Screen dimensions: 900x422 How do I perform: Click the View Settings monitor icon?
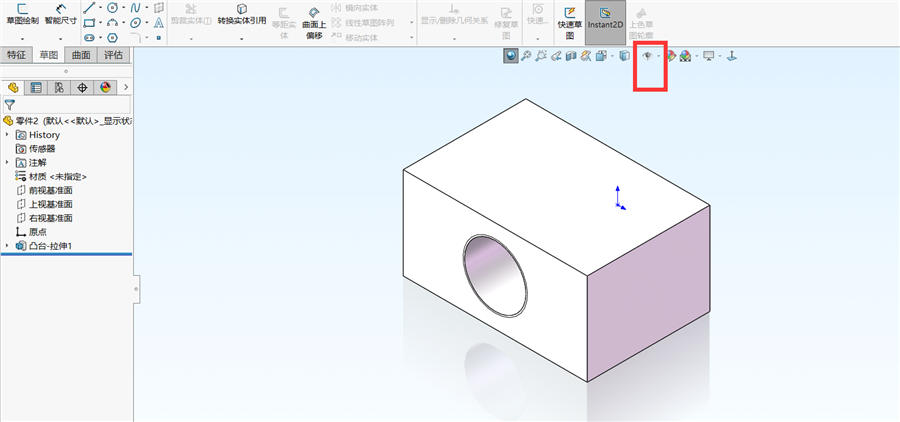click(x=709, y=56)
